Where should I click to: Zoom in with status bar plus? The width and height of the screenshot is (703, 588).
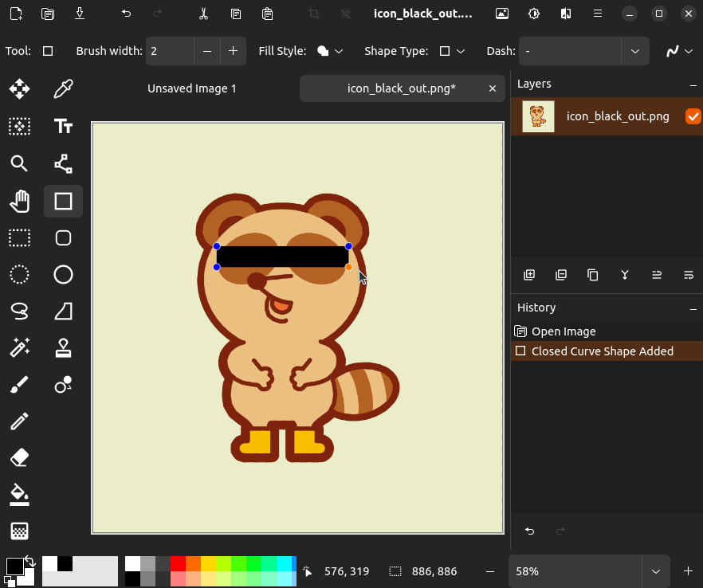point(688,571)
